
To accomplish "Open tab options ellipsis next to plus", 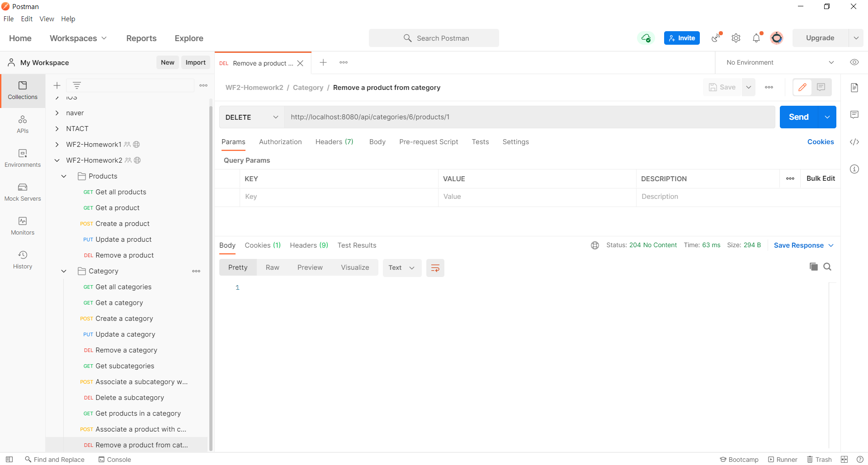I will pyautogui.click(x=344, y=62).
